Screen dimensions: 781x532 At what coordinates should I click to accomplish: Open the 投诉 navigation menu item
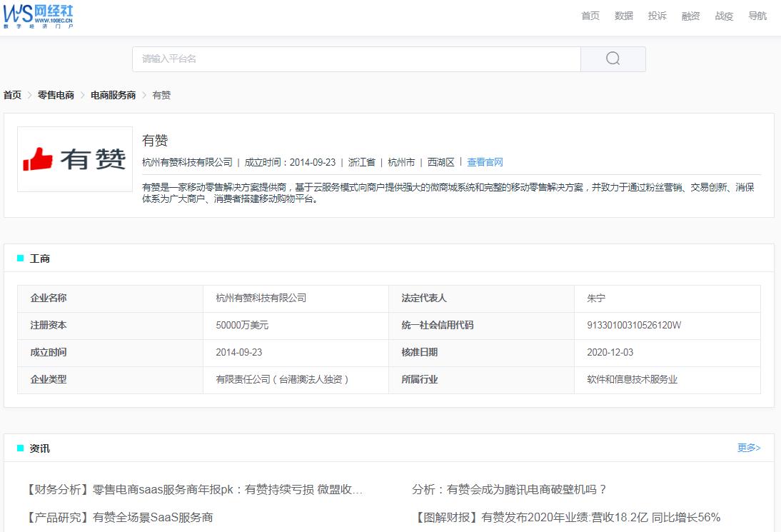click(x=657, y=16)
